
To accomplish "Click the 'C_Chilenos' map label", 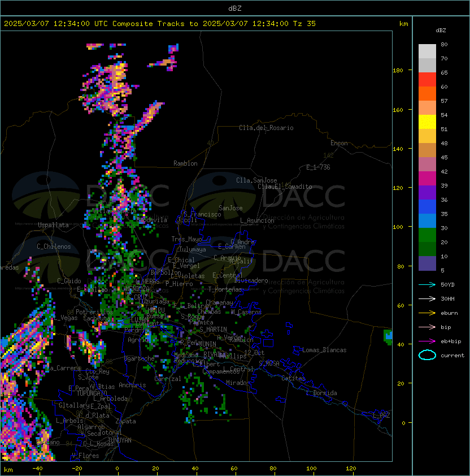I will (54, 246).
